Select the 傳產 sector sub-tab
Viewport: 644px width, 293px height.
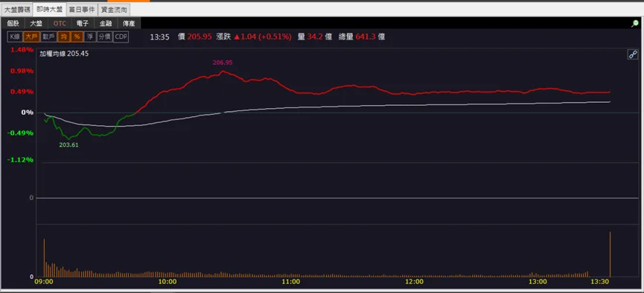[x=129, y=23]
